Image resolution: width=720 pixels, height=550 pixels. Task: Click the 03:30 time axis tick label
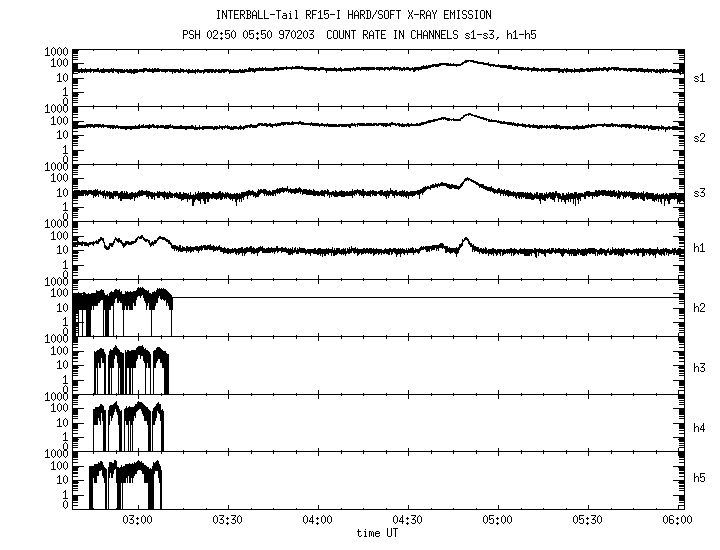[227, 521]
